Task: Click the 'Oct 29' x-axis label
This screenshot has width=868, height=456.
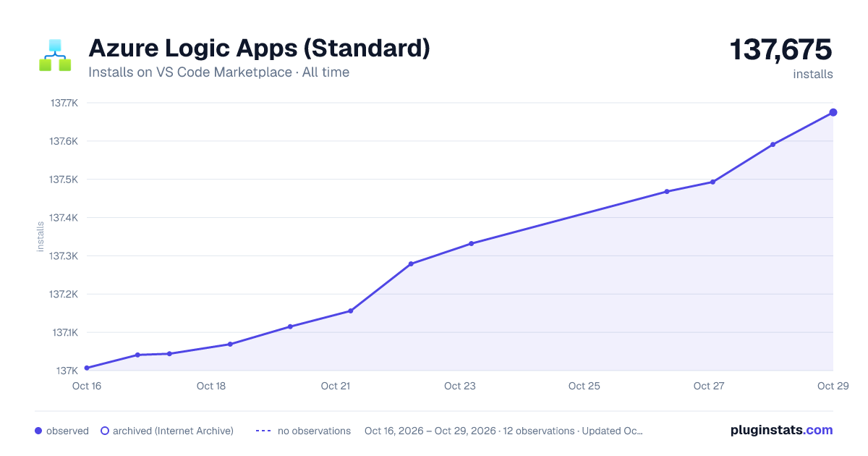Action: tap(832, 386)
